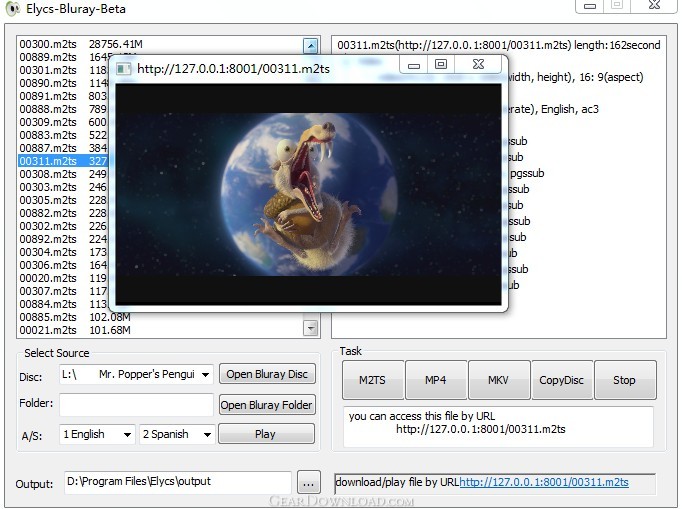This screenshot has width=682, height=509.
Task: Select 00304.m2ts in the file list
Action: pyautogui.click(x=63, y=253)
